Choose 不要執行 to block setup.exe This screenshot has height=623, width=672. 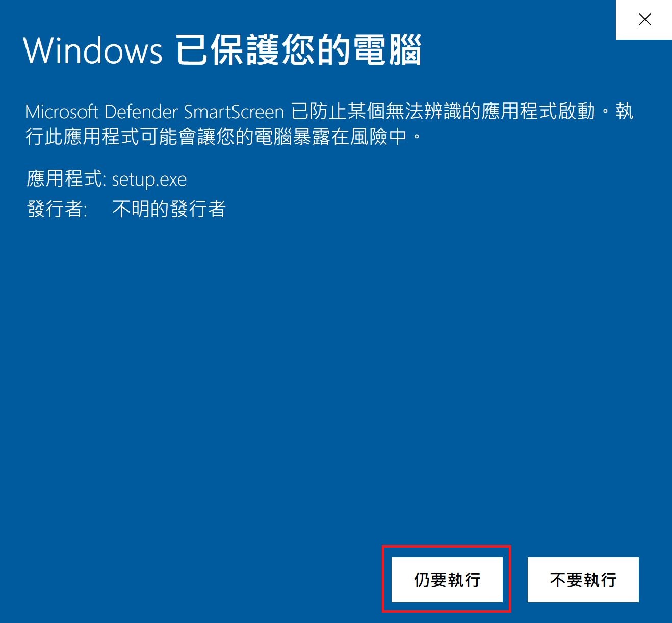coord(583,580)
